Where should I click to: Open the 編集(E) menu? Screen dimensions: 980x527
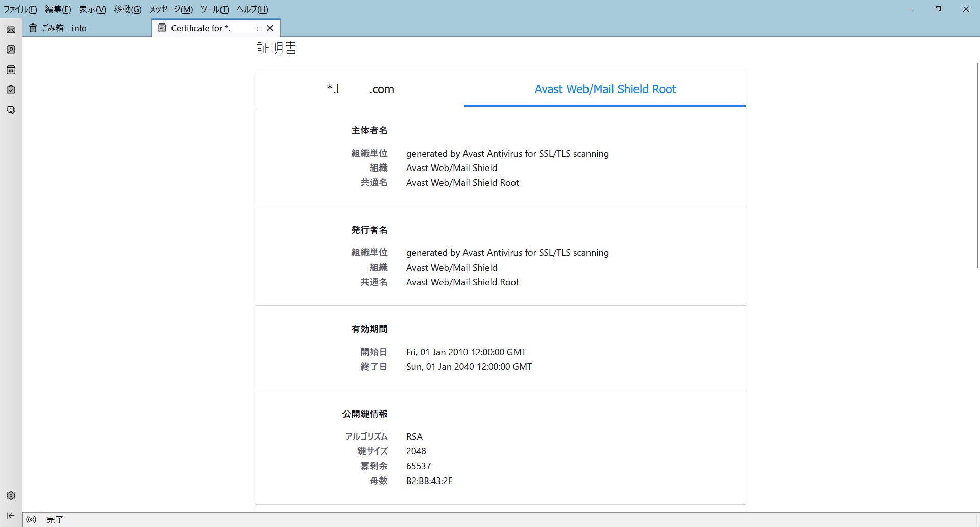[x=58, y=9]
